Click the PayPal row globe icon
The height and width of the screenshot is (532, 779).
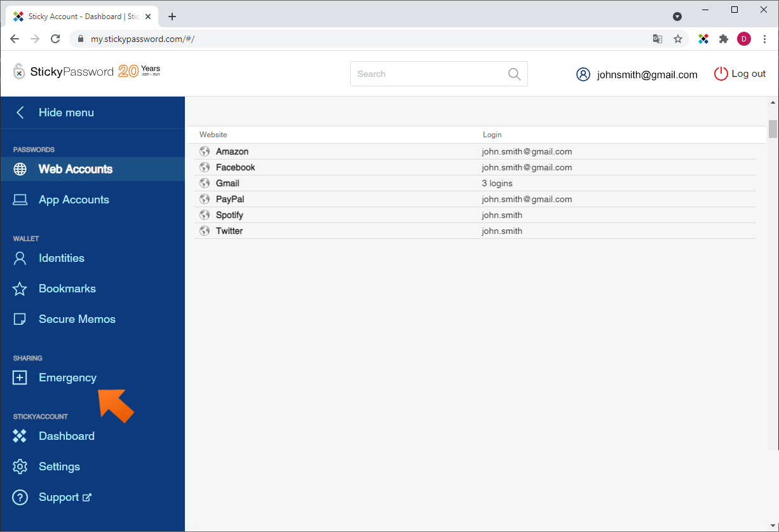205,199
